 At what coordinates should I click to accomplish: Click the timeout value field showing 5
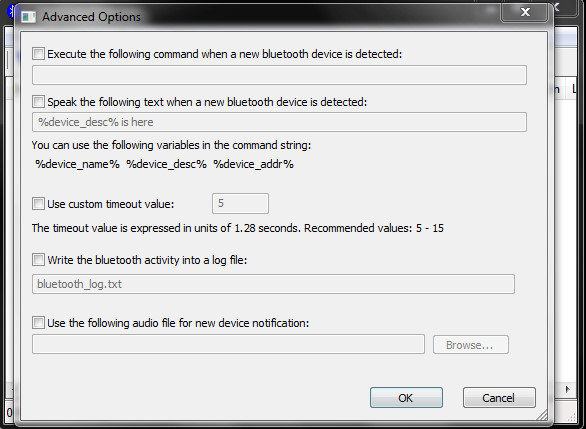240,204
